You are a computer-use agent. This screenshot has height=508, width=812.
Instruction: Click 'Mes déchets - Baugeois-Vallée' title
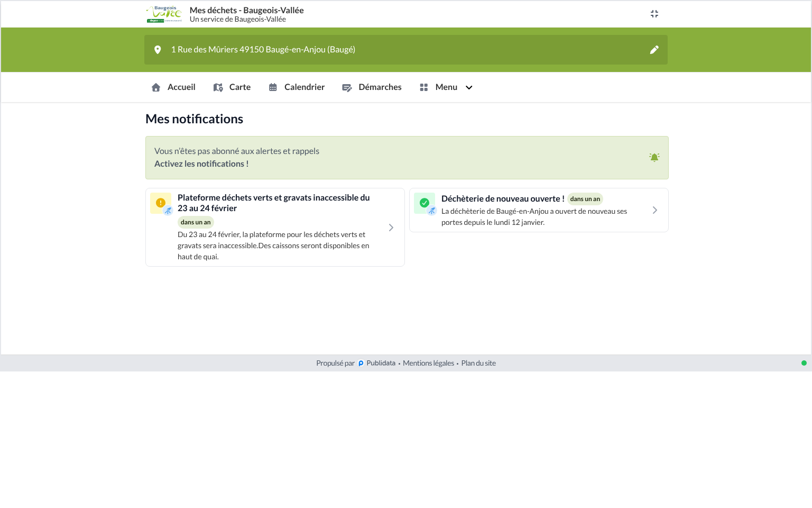click(246, 10)
